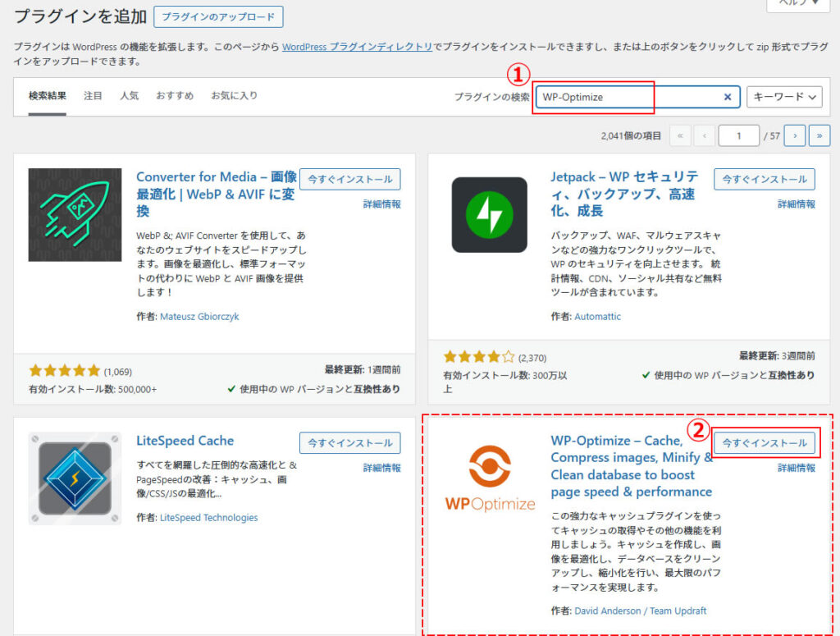Image resolution: width=840 pixels, height=636 pixels.
Task: Click the プラグインのアップロード button
Action: tap(218, 16)
